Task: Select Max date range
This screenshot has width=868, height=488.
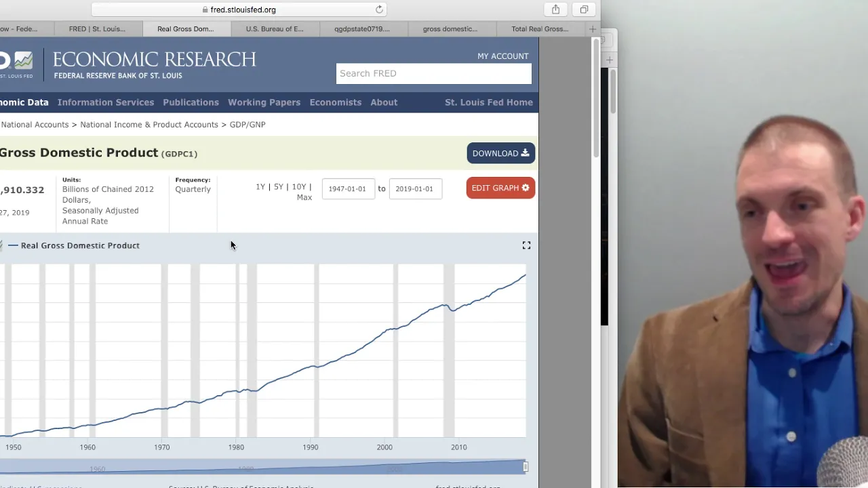Action: pos(304,197)
